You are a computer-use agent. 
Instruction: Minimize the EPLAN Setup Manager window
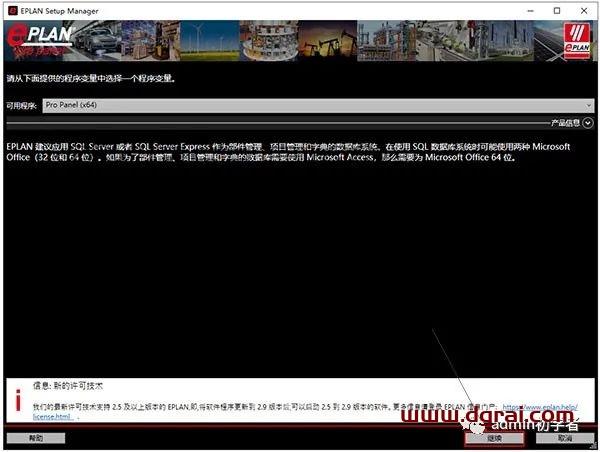point(530,11)
